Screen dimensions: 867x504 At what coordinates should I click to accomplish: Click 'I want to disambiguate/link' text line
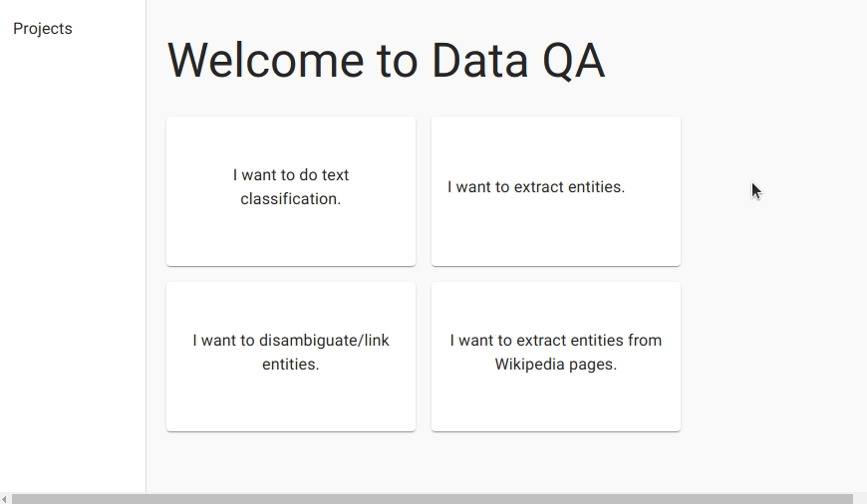coord(291,341)
